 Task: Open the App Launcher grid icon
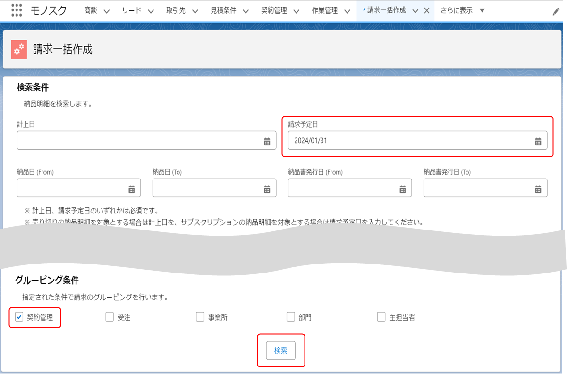pyautogui.click(x=17, y=10)
